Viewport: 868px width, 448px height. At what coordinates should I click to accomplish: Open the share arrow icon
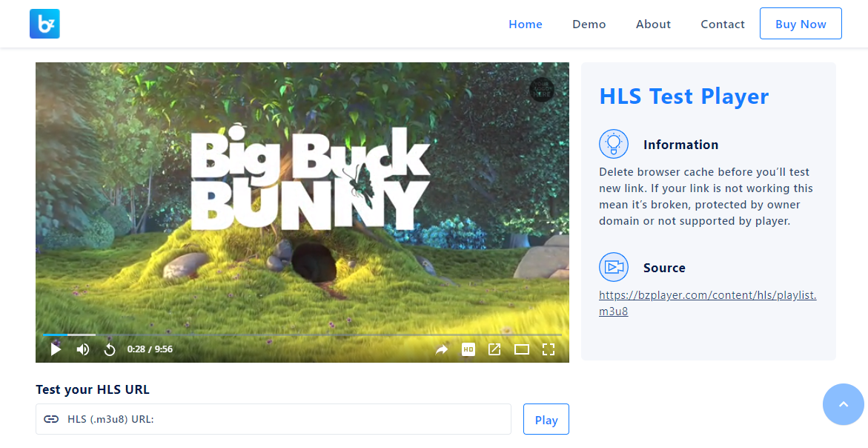[441, 349]
